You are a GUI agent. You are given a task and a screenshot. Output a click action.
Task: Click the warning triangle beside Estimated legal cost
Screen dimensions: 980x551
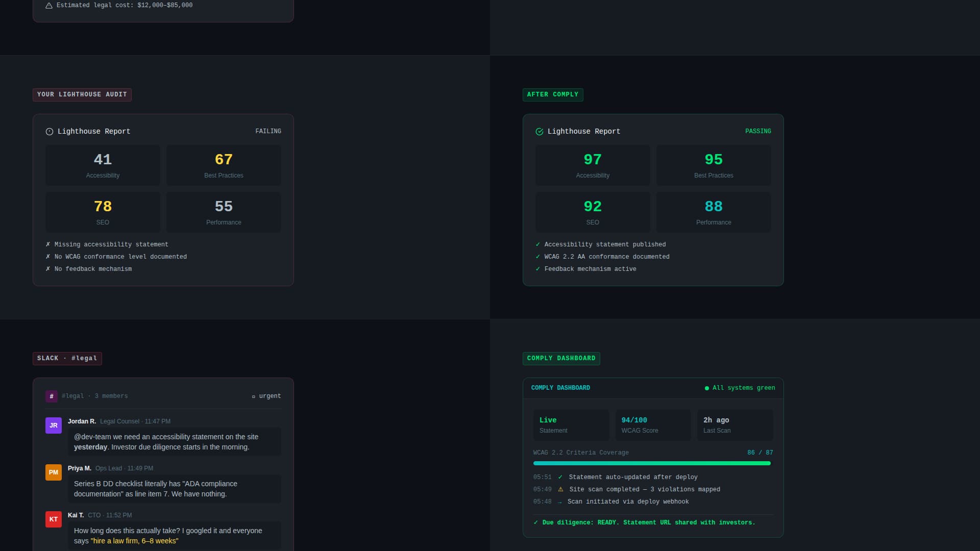coord(49,6)
